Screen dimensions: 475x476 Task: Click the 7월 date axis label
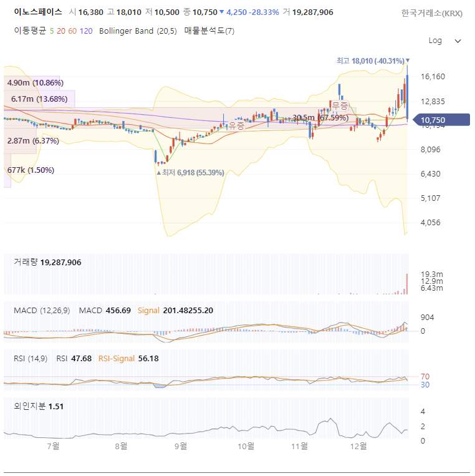coord(53,446)
